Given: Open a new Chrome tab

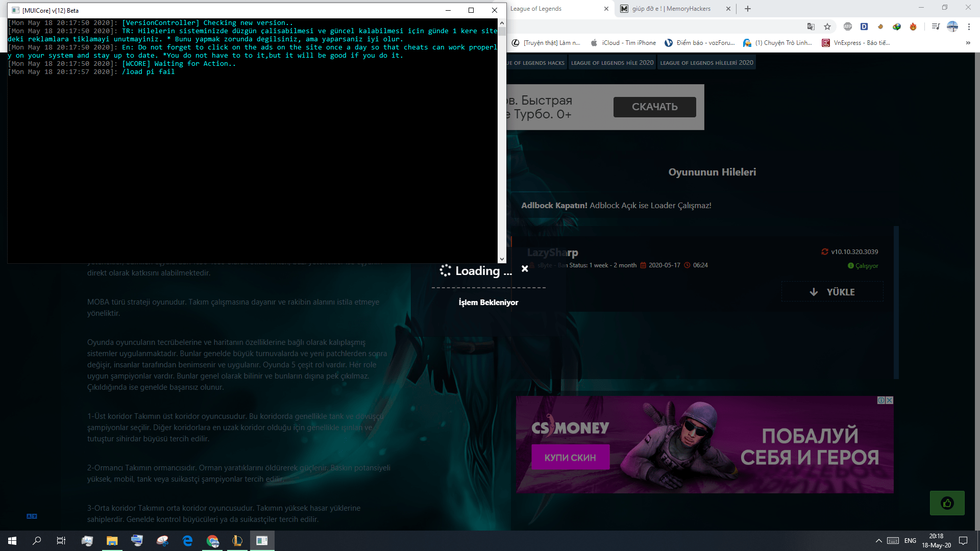Looking at the screenshot, I should click(x=748, y=9).
